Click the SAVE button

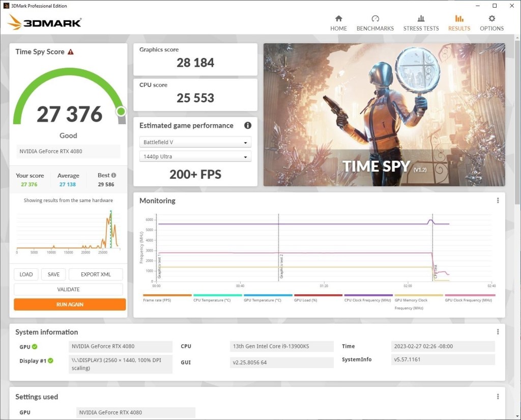point(53,274)
